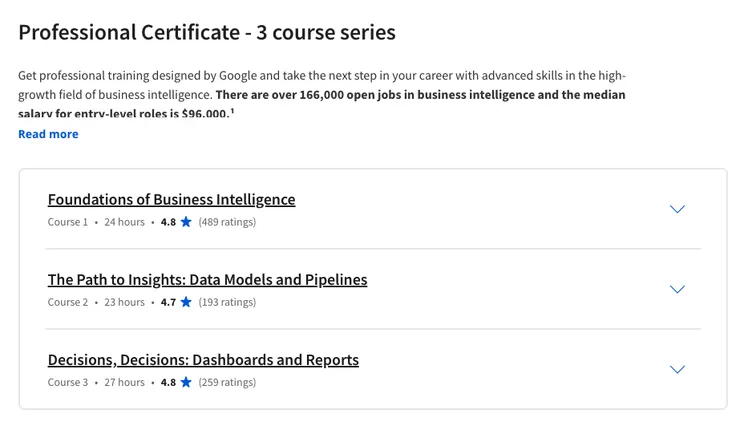Screen dimensions: 740x423
Task: Open Decisions, Decisions: Dashboards and Reports link
Action: point(203,359)
